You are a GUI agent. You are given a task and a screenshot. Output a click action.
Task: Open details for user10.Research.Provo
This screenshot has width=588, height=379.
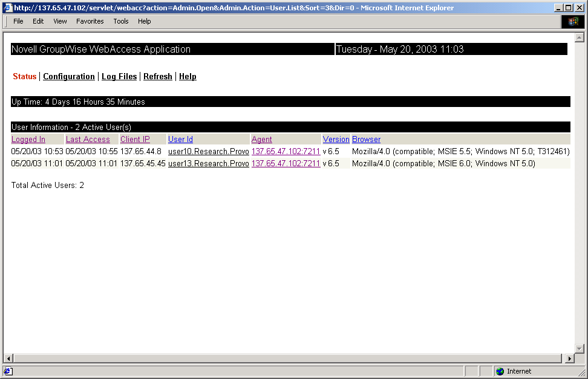(x=208, y=152)
